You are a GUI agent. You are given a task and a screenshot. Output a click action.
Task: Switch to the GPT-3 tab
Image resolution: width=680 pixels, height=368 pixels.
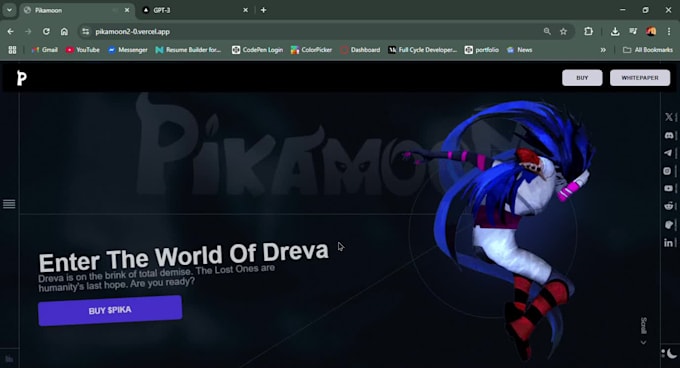point(196,10)
